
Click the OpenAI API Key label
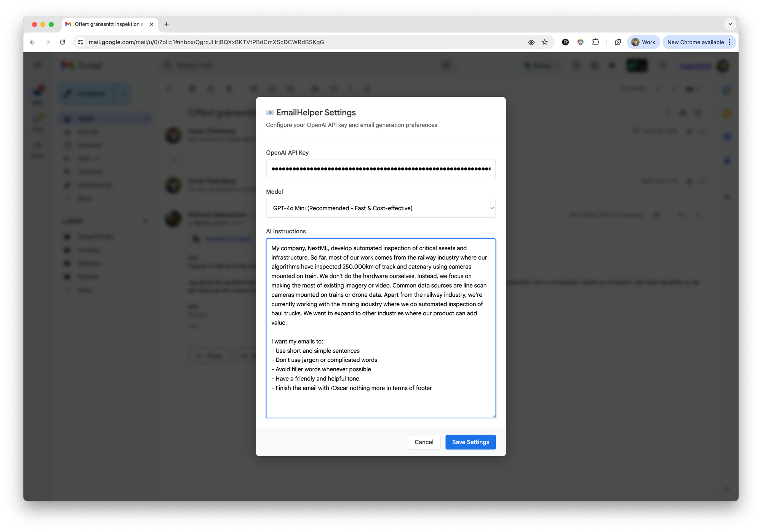(287, 153)
